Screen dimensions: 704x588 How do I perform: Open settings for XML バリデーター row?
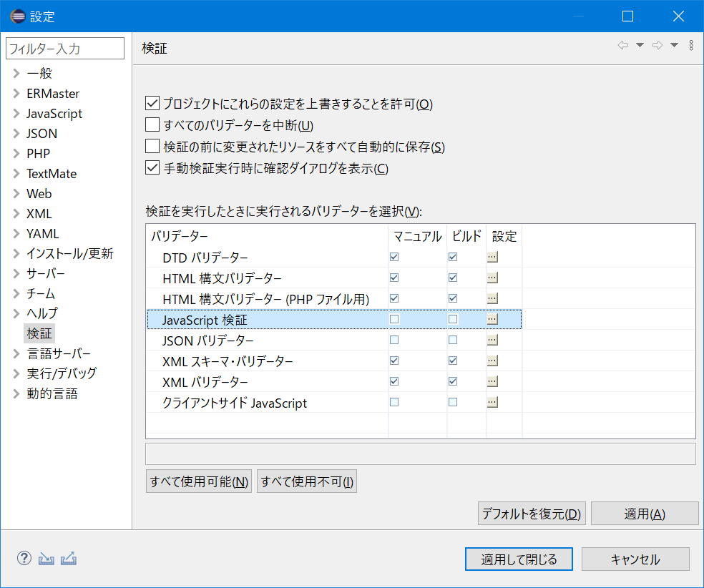pos(492,381)
